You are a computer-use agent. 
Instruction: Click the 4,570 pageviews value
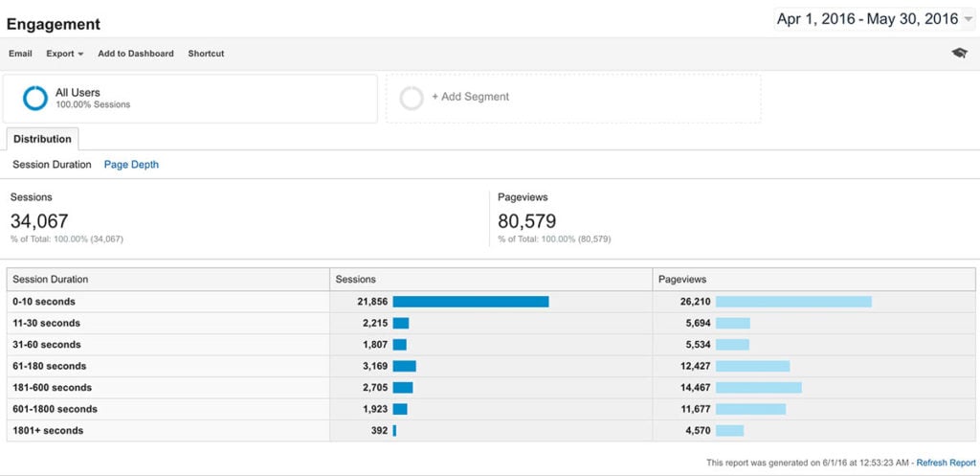coord(698,430)
